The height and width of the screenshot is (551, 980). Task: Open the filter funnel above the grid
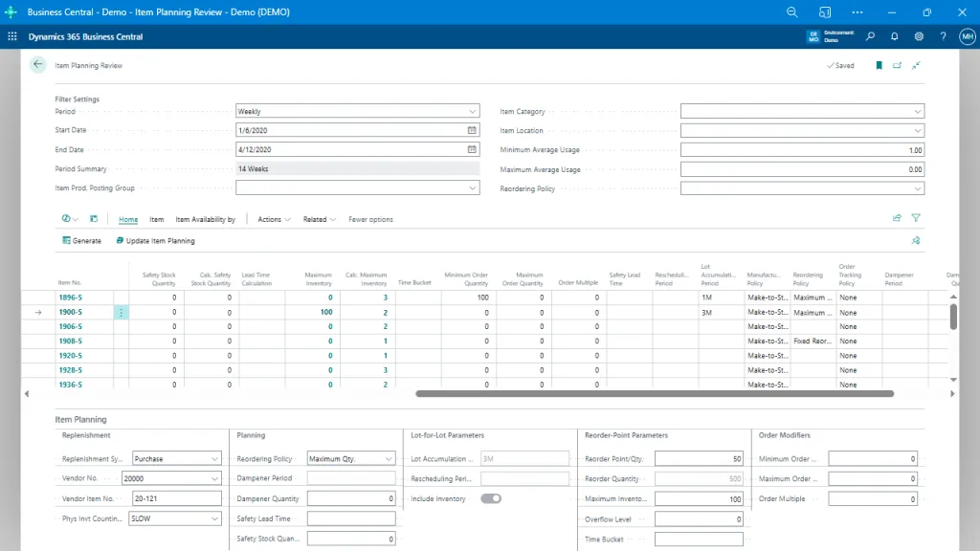[916, 218]
